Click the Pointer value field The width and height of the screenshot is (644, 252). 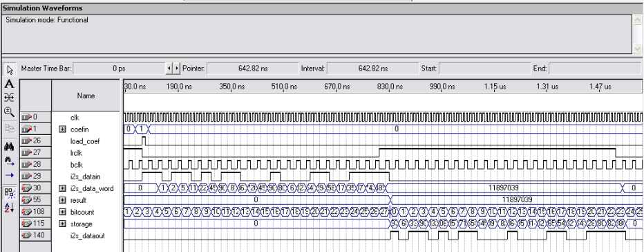click(252, 68)
